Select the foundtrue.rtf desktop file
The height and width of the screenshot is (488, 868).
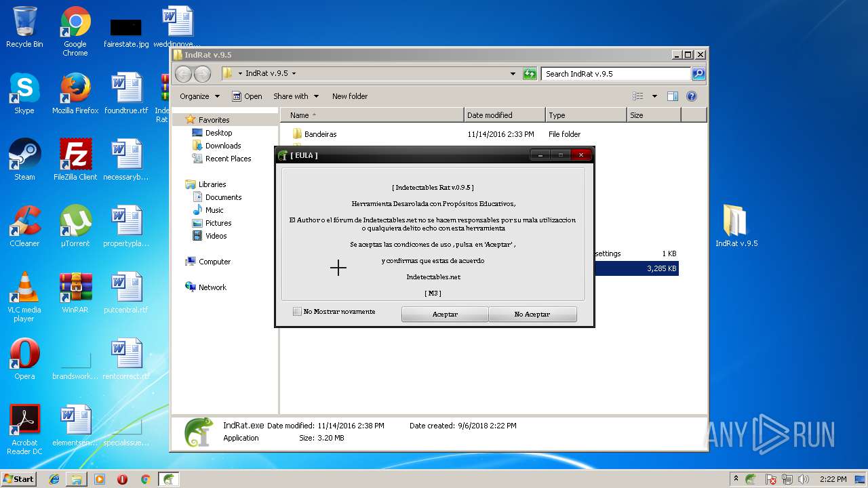point(126,94)
